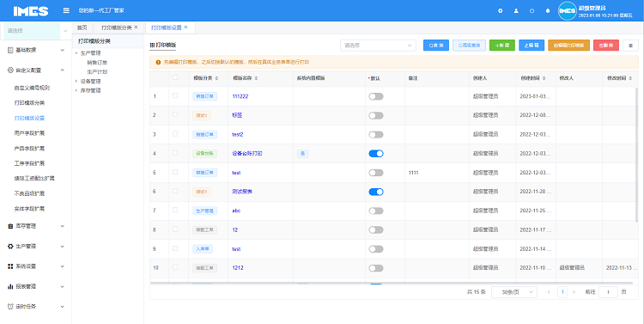Click the IMES logo at top left
Image resolution: width=644 pixels, height=324 pixels.
(31, 11)
